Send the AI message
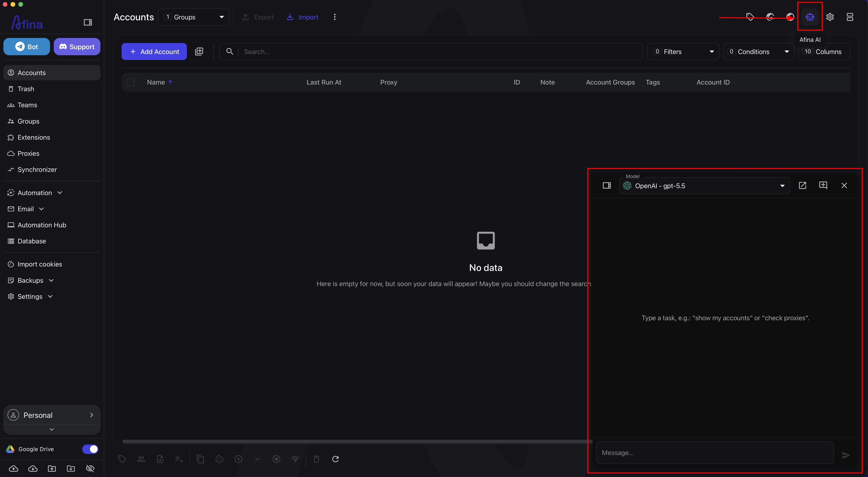 pyautogui.click(x=846, y=456)
